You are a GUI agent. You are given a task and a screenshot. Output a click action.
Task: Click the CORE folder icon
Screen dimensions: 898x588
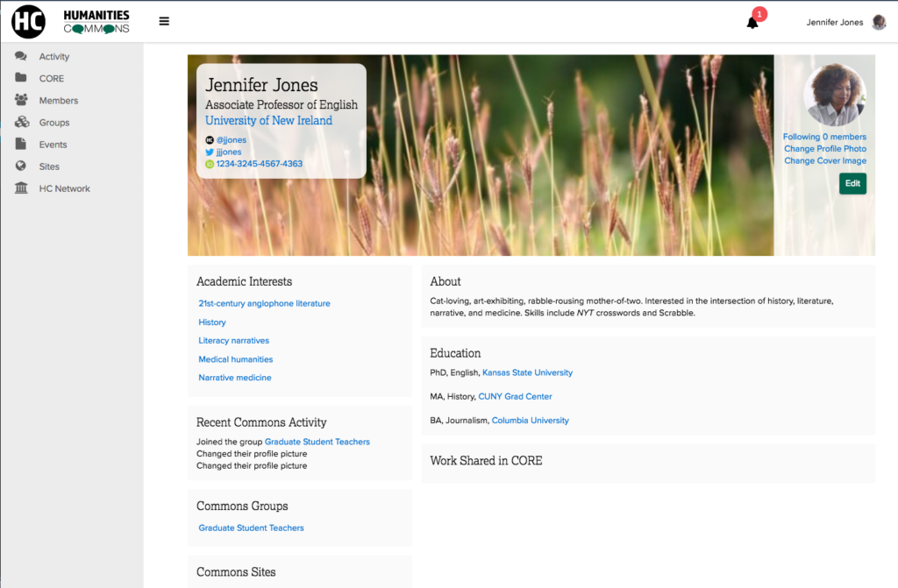pos(21,78)
